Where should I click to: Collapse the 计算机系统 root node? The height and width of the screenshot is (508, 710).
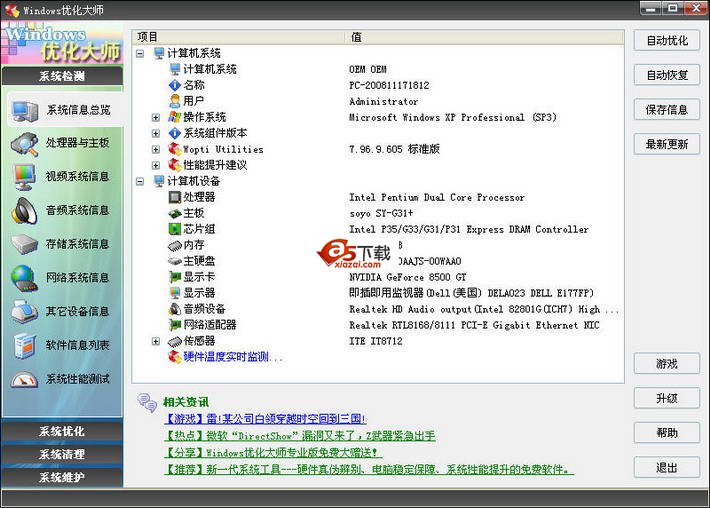pos(140,53)
